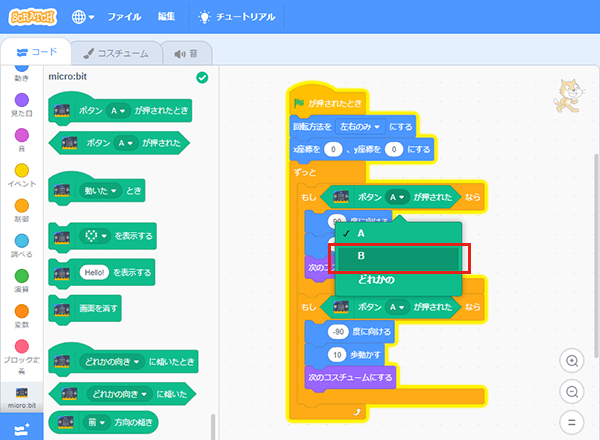Click the 音 tab speaker icon
600x440 pixels.
180,54
